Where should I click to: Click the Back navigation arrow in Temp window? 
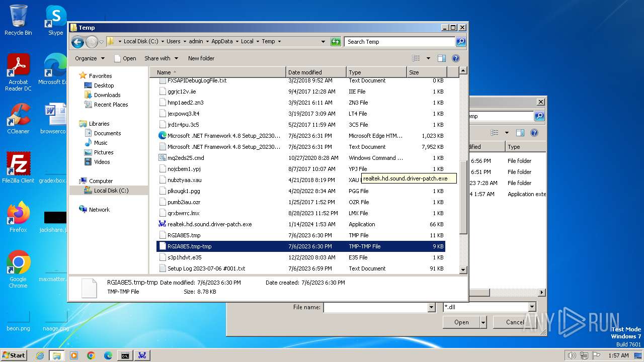[x=77, y=42]
